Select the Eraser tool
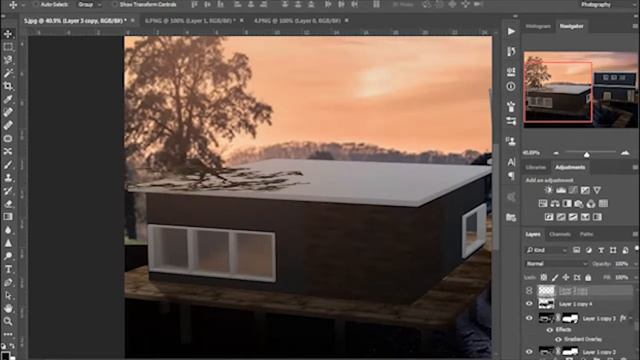 tap(8, 204)
